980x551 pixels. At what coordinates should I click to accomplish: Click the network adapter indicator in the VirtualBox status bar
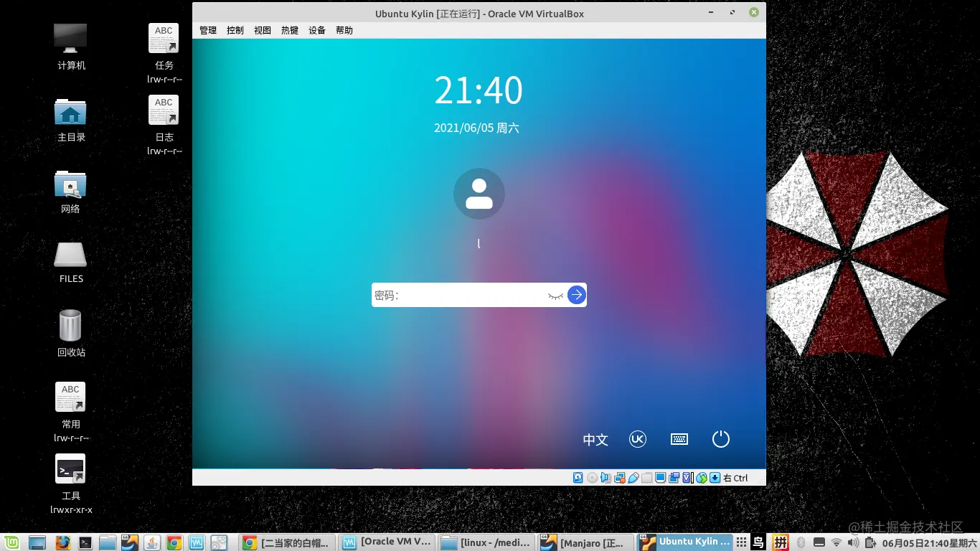pos(619,478)
